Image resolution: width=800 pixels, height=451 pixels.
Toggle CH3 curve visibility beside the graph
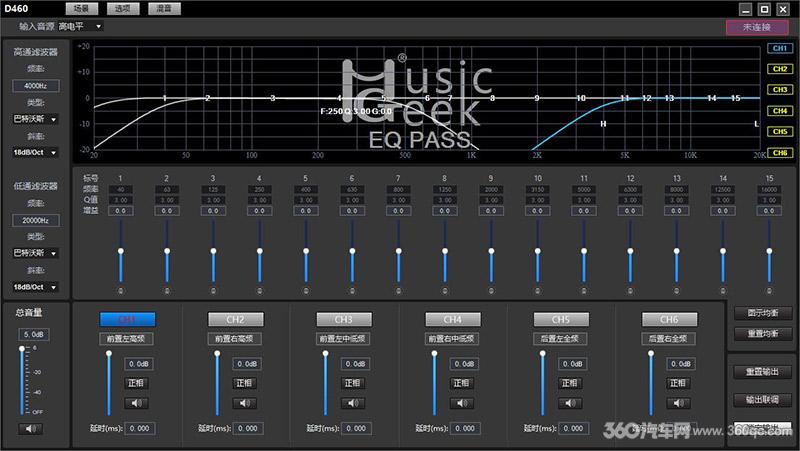point(780,90)
